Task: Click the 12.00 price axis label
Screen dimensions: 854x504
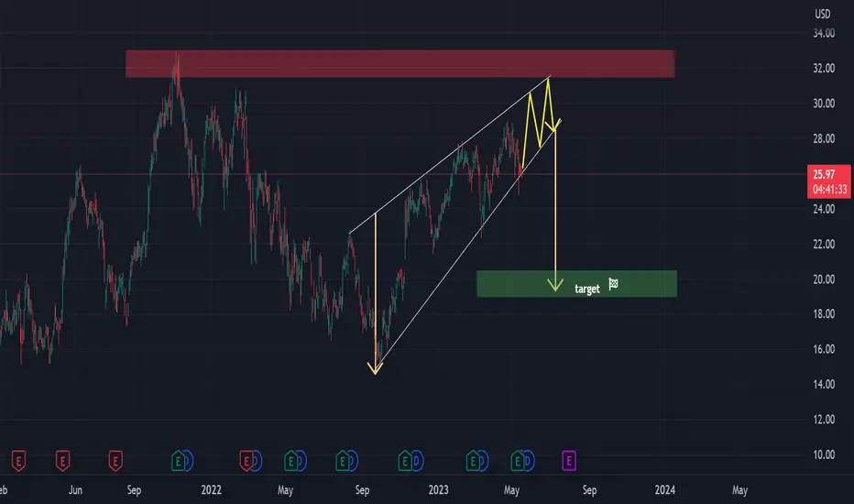Action: pyautogui.click(x=824, y=420)
